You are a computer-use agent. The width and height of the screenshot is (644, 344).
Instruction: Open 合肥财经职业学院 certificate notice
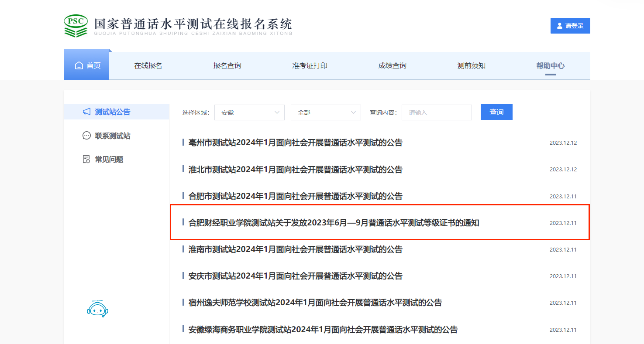click(x=334, y=223)
